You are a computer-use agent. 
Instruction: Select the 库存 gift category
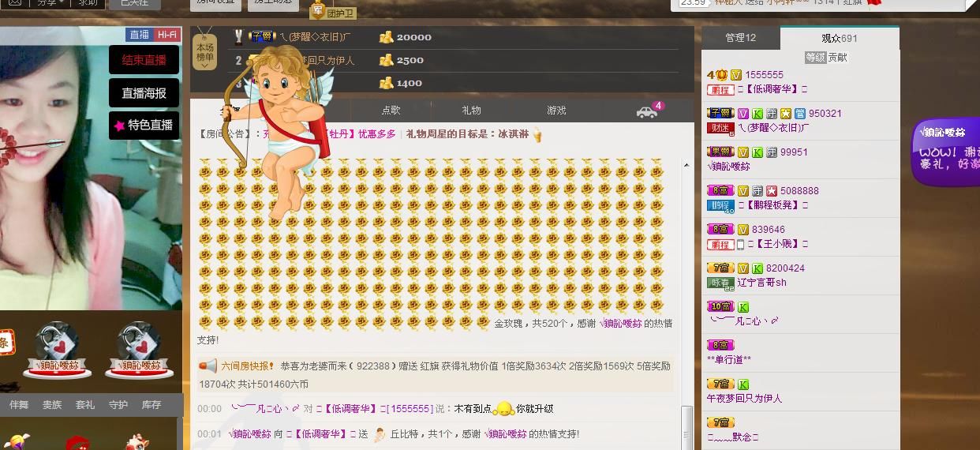click(x=151, y=405)
